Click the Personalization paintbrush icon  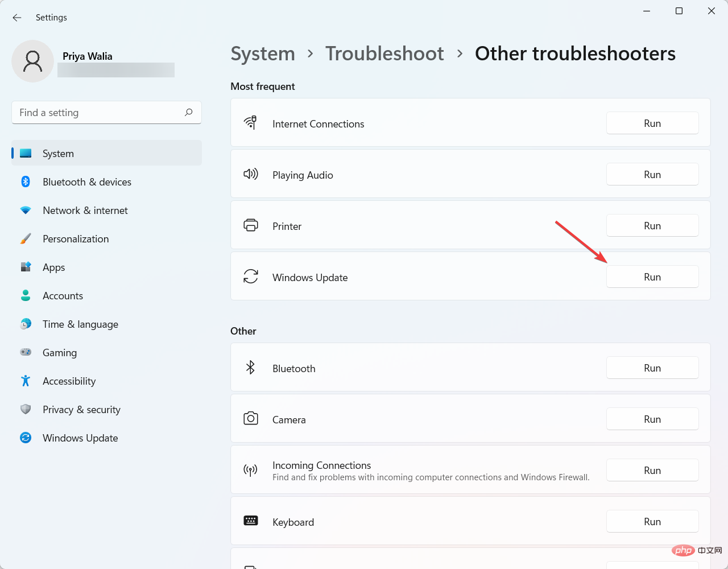(x=26, y=238)
